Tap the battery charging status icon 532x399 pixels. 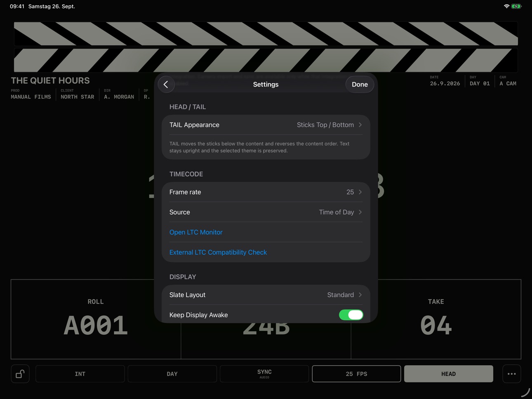pyautogui.click(x=516, y=6)
